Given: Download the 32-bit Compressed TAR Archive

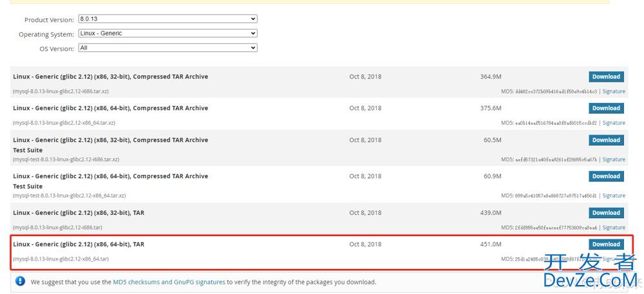Looking at the screenshot, I should [x=605, y=77].
